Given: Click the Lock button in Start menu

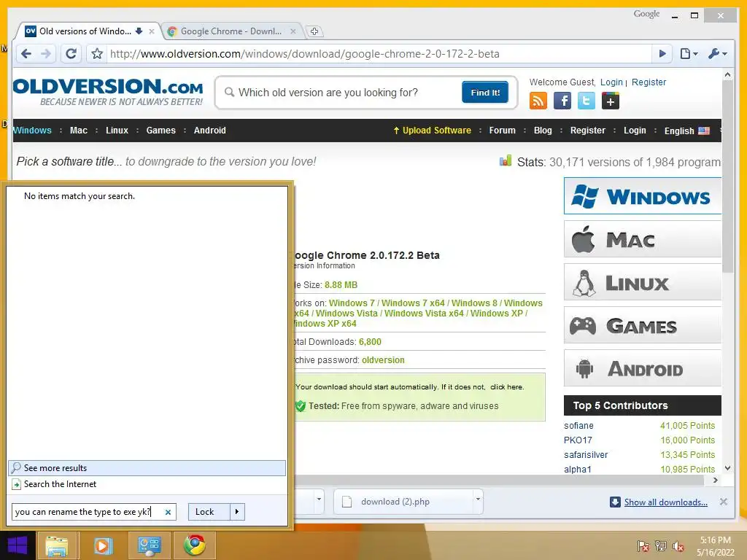Looking at the screenshot, I should click(x=209, y=512).
